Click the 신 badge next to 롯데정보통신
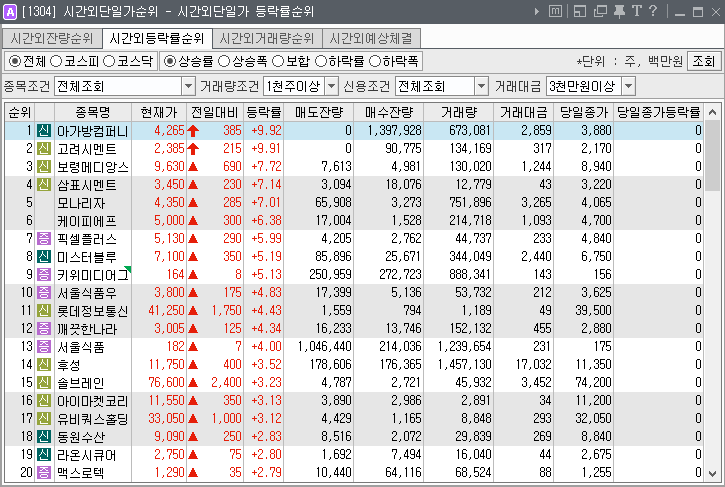The image size is (725, 487). (x=44, y=311)
